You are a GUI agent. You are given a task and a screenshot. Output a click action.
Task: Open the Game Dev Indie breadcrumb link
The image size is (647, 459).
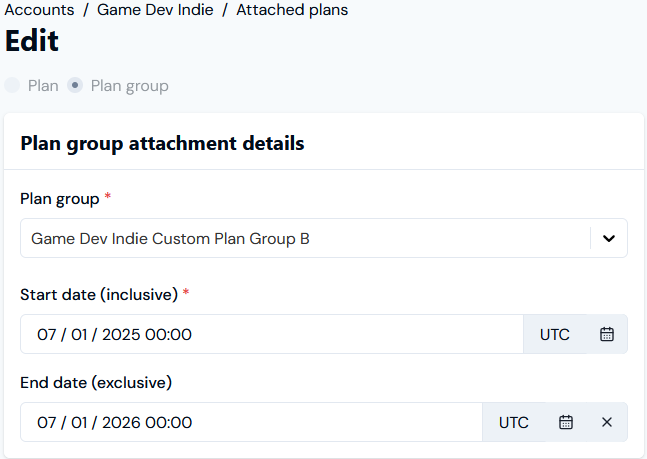point(155,10)
